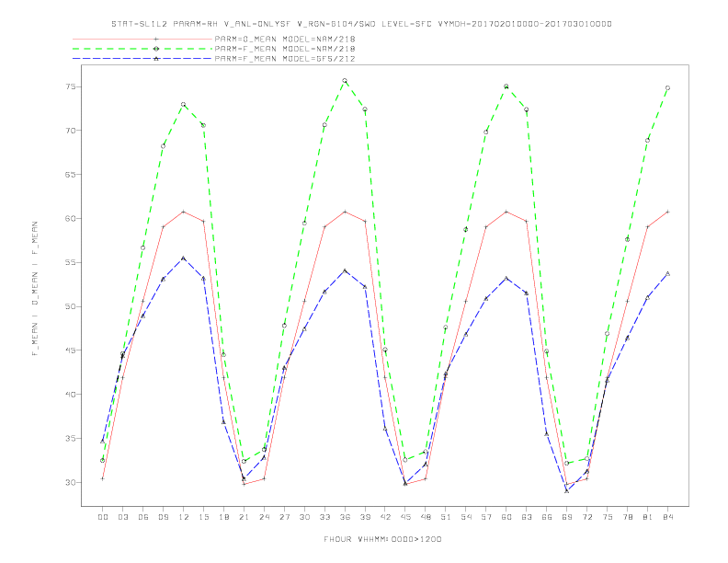Click x-axis forecast hour label 48

pyautogui.click(x=426, y=517)
